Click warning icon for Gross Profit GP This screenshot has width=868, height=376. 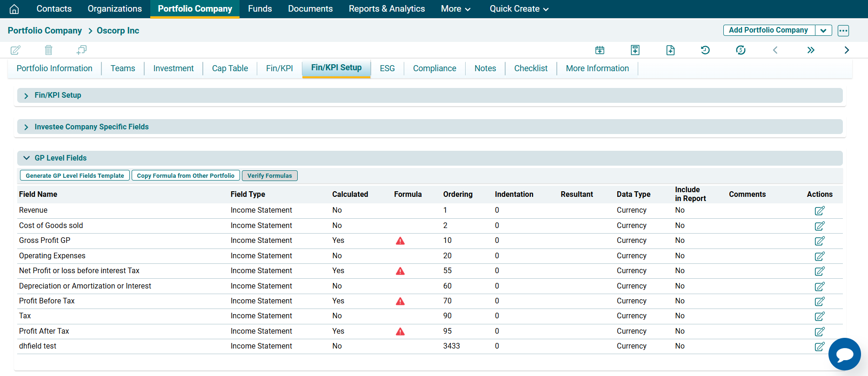pos(400,241)
